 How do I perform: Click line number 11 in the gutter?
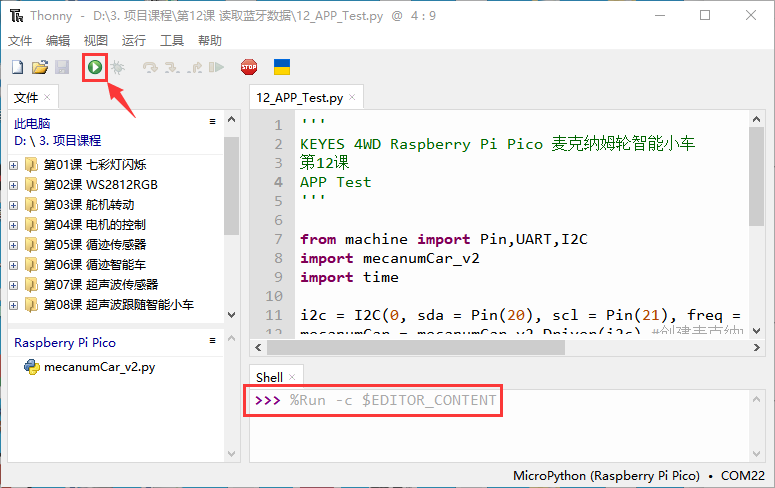coord(274,315)
